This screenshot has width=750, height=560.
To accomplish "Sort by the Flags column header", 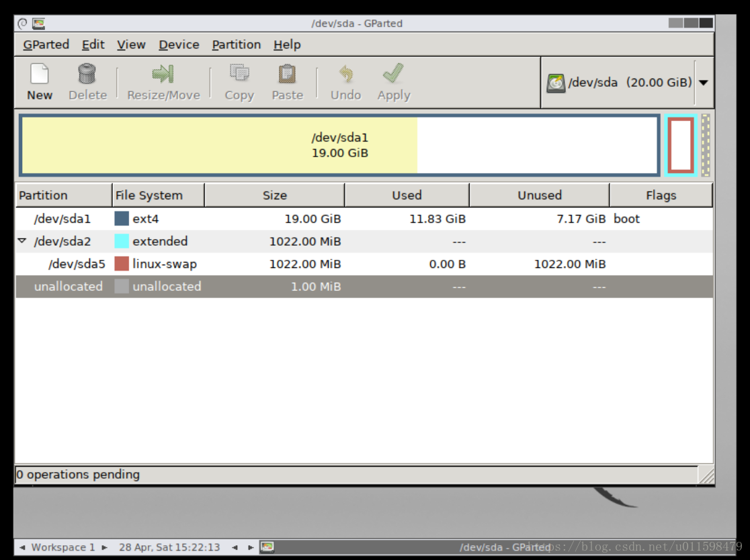I will (661, 195).
